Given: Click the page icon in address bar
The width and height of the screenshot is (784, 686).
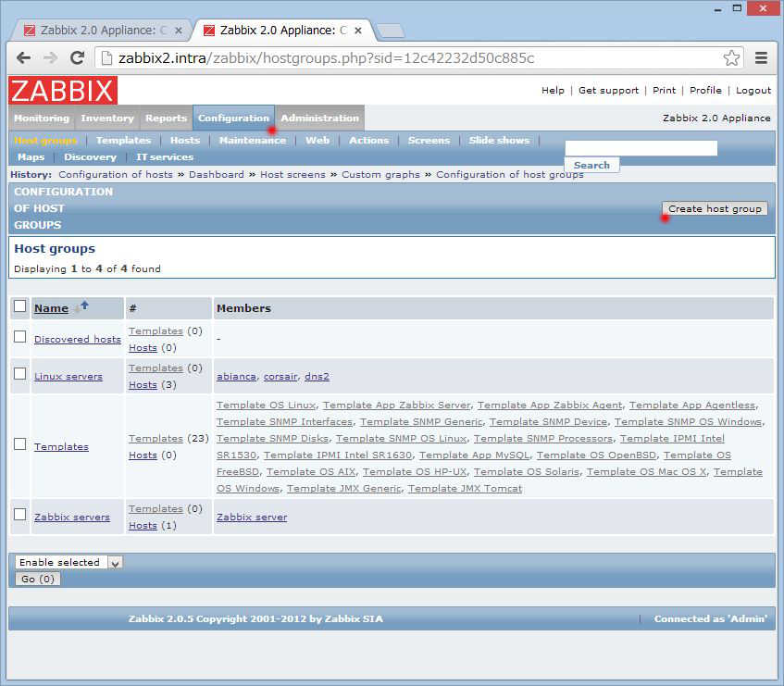Looking at the screenshot, I should (106, 58).
